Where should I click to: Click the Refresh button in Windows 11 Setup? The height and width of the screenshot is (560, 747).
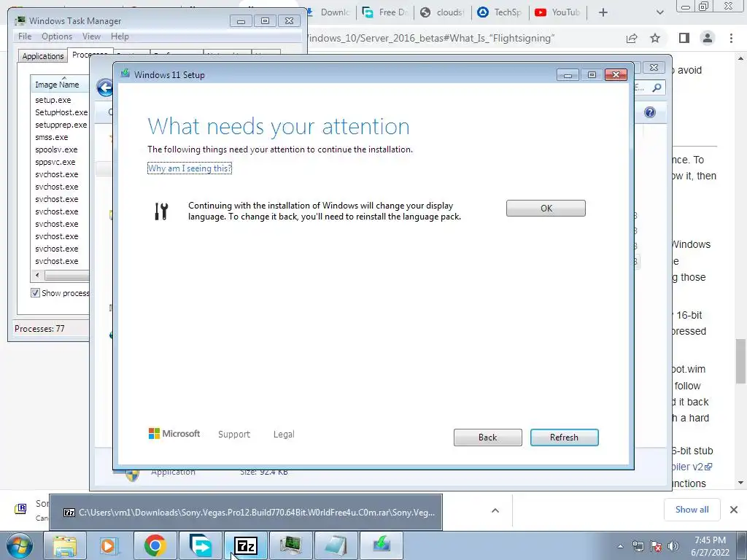click(x=564, y=437)
